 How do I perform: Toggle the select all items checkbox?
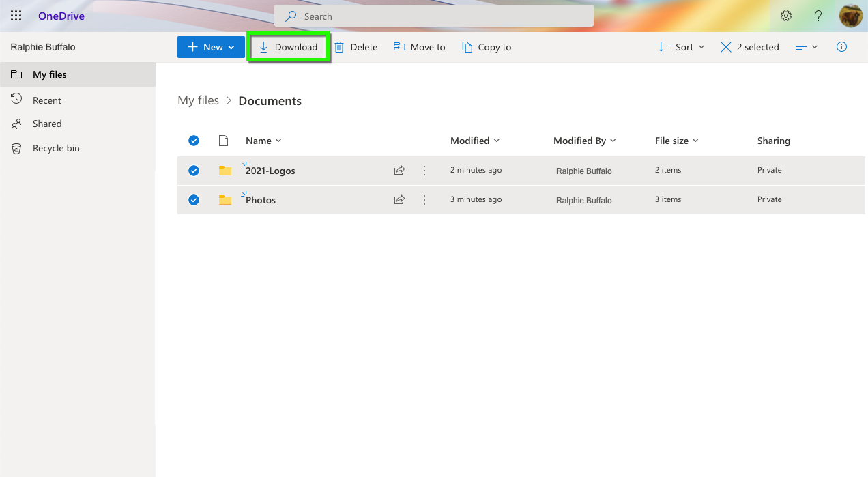tap(194, 141)
